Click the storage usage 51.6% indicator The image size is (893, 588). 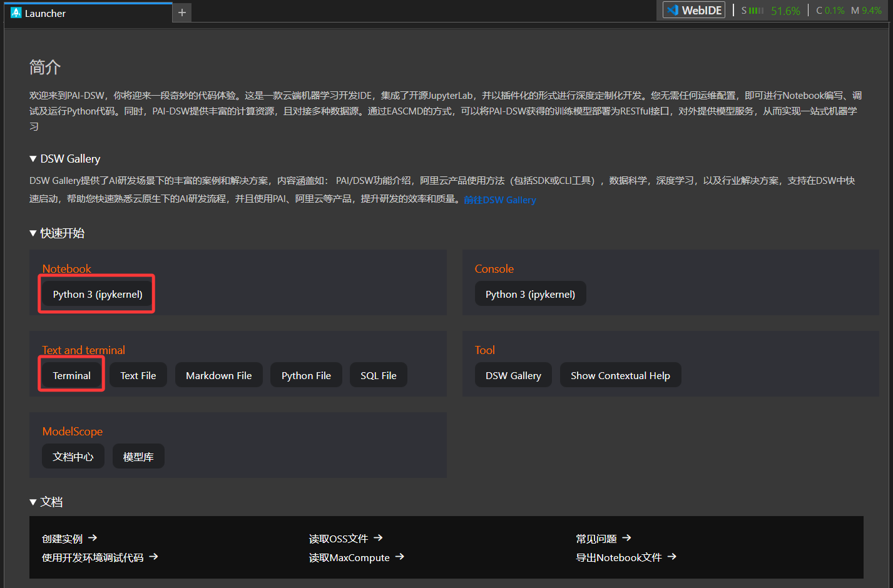click(770, 11)
